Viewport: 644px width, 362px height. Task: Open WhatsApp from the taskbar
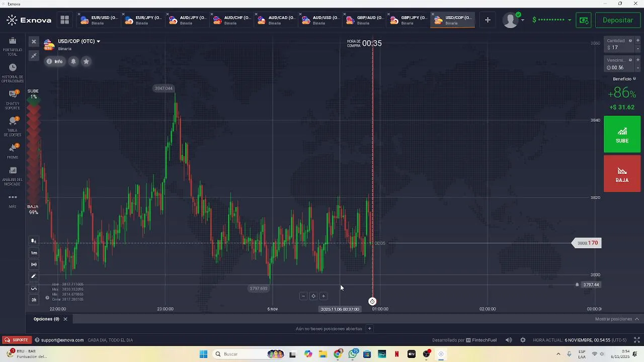pyautogui.click(x=353, y=354)
